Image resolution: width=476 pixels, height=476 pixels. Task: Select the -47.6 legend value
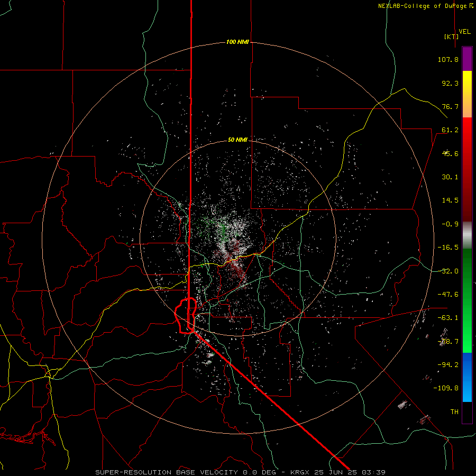pos(448,295)
